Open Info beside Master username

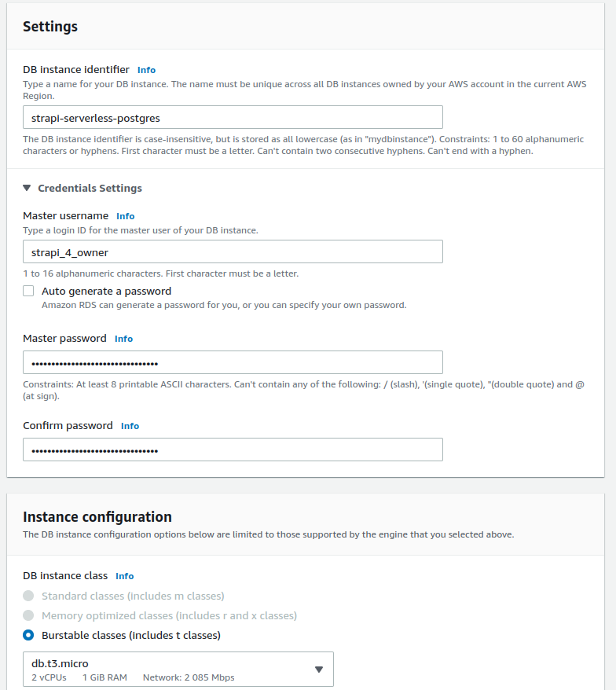[125, 215]
